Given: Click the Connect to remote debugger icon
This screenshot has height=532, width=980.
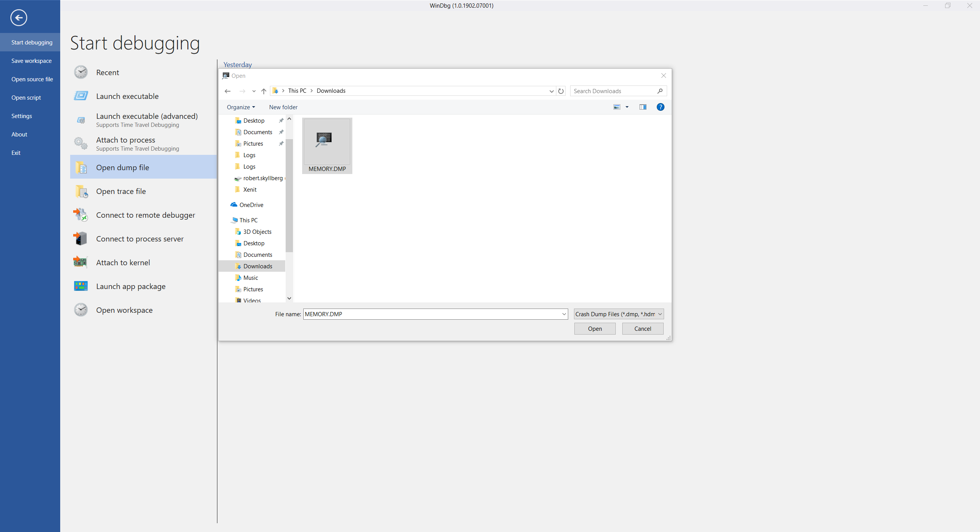Looking at the screenshot, I should [81, 215].
